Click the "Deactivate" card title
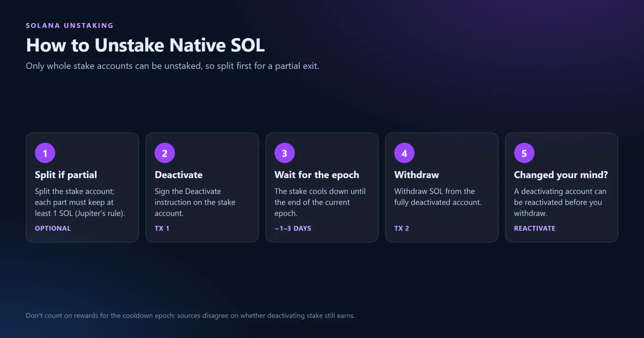This screenshot has height=338, width=644. [178, 175]
